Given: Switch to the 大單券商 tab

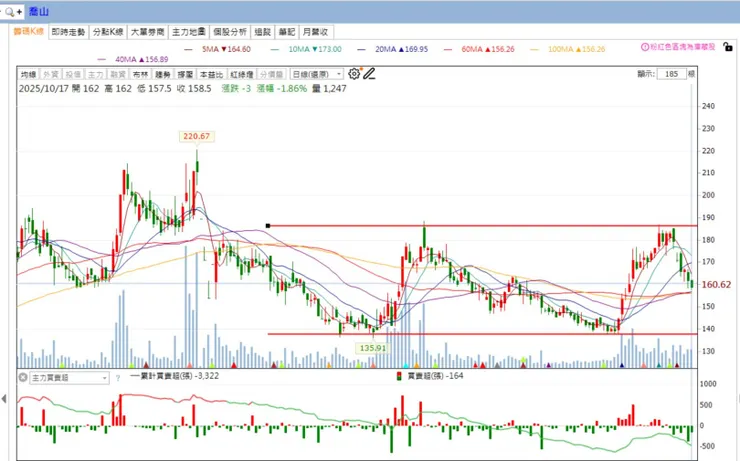Looking at the screenshot, I should pyautogui.click(x=147, y=32).
